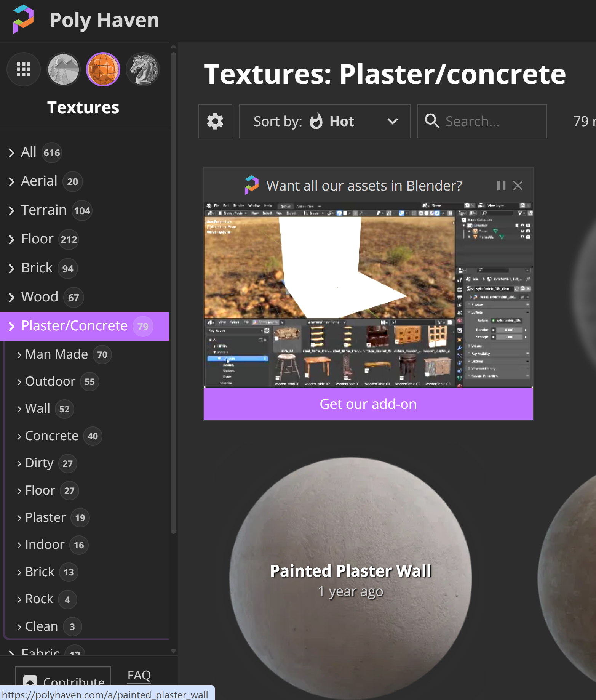Click the Contribute button
596x700 pixels.
[63, 680]
